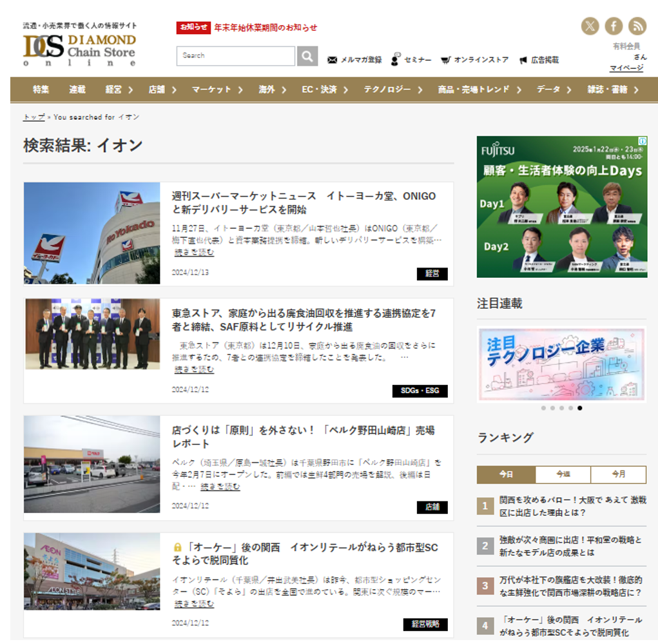The width and height of the screenshot is (658, 644).
Task: Click the セミナー person icon
Action: pos(395,59)
